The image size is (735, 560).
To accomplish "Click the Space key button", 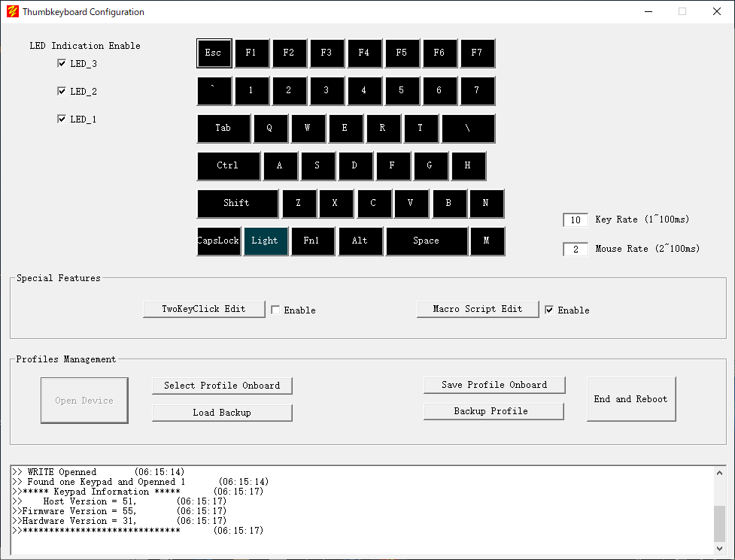I will click(427, 241).
